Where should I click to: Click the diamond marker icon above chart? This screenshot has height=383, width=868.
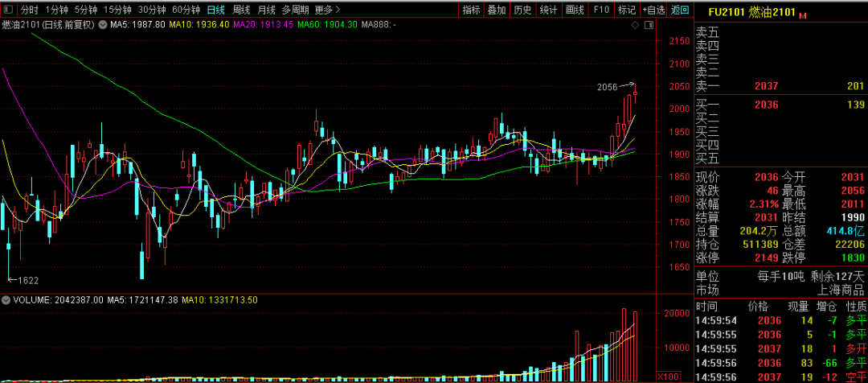636,25
